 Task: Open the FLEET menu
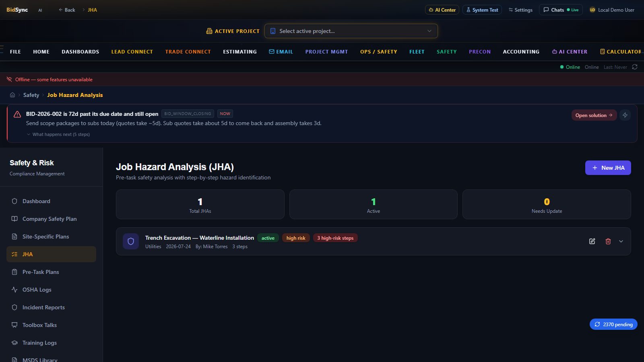pos(417,51)
